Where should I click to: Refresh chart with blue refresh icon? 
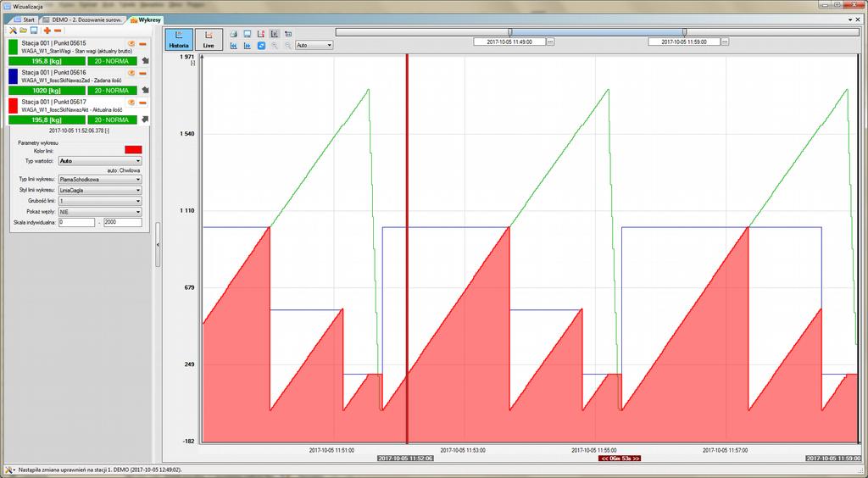coord(261,46)
